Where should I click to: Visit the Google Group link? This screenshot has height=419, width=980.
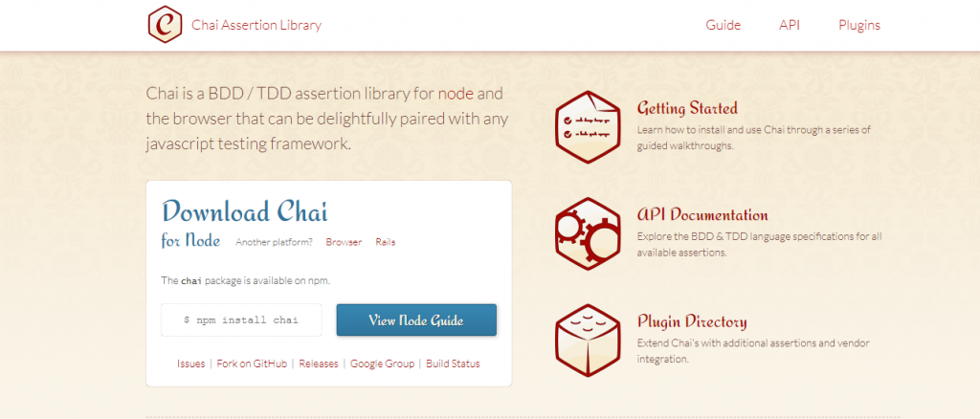382,364
